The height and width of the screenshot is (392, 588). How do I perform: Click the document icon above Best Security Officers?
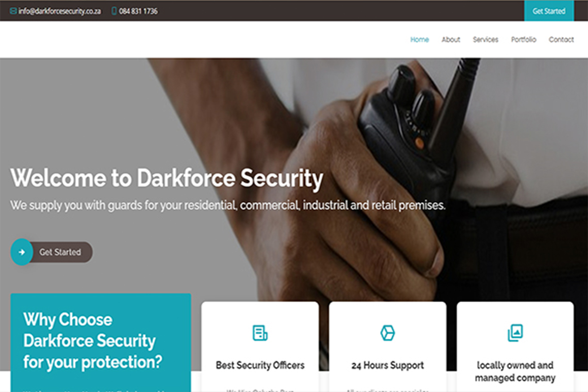pos(260,333)
